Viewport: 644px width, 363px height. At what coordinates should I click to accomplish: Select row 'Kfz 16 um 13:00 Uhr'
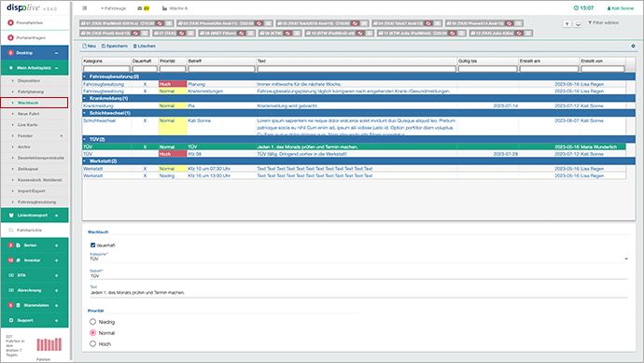(354, 175)
